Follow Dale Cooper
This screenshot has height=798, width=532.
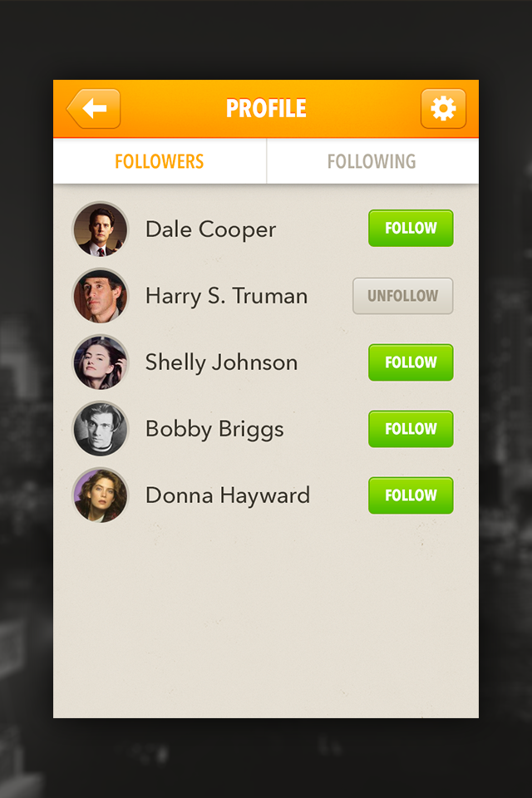pos(411,228)
